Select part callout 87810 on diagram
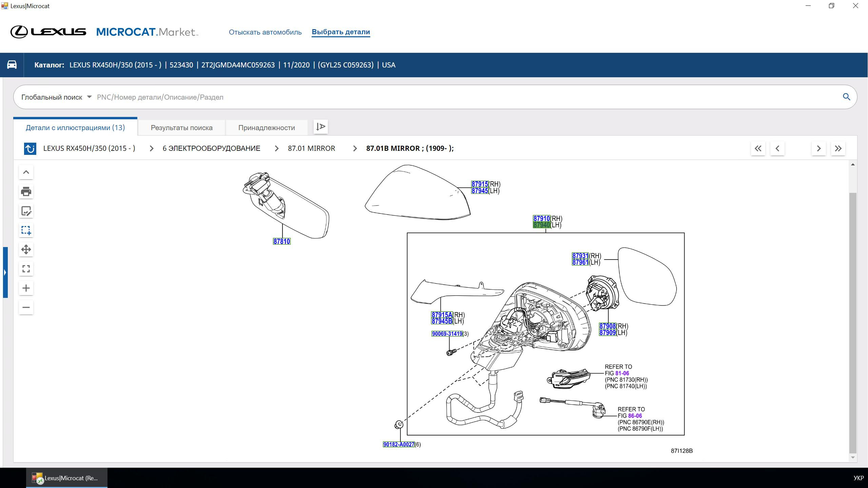The height and width of the screenshot is (488, 868). click(x=281, y=241)
